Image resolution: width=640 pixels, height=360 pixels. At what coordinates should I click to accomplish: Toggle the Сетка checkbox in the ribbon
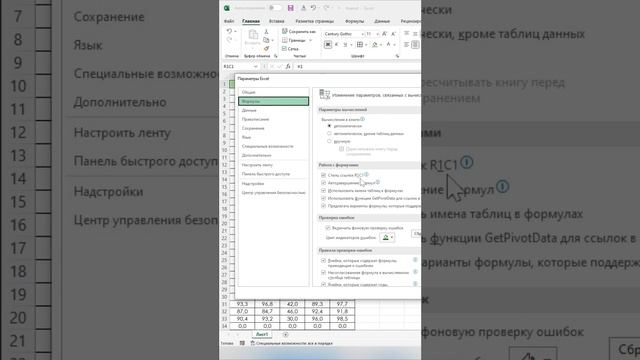click(284, 49)
